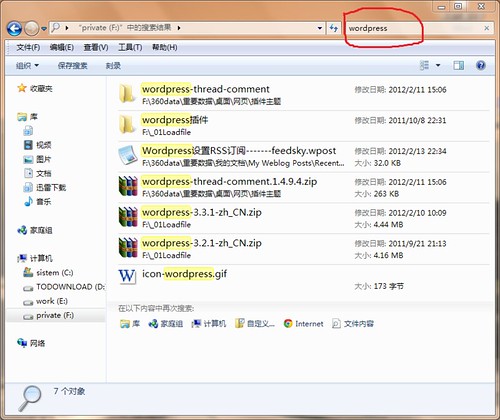Select icon-wordpress.gif file name
The image size is (500, 420).
(x=184, y=274)
